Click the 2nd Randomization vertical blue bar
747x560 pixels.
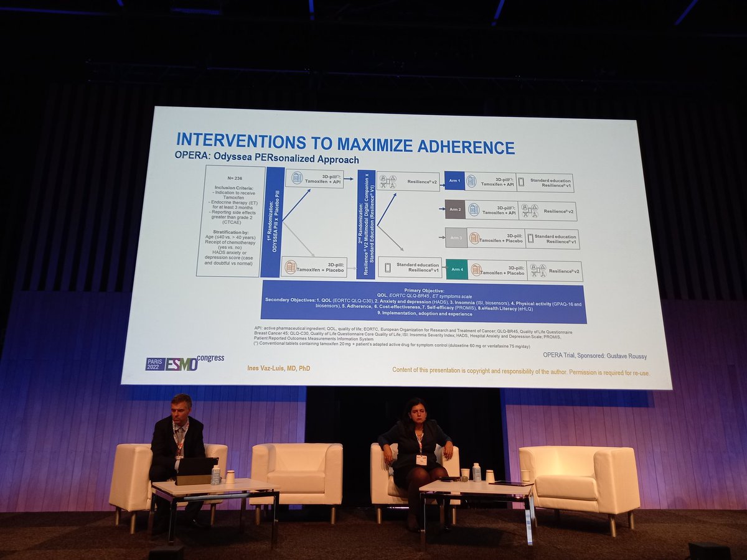366,224
